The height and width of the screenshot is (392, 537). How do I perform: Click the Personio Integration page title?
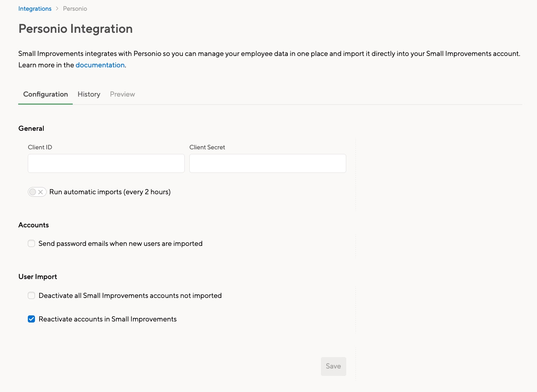(x=75, y=29)
